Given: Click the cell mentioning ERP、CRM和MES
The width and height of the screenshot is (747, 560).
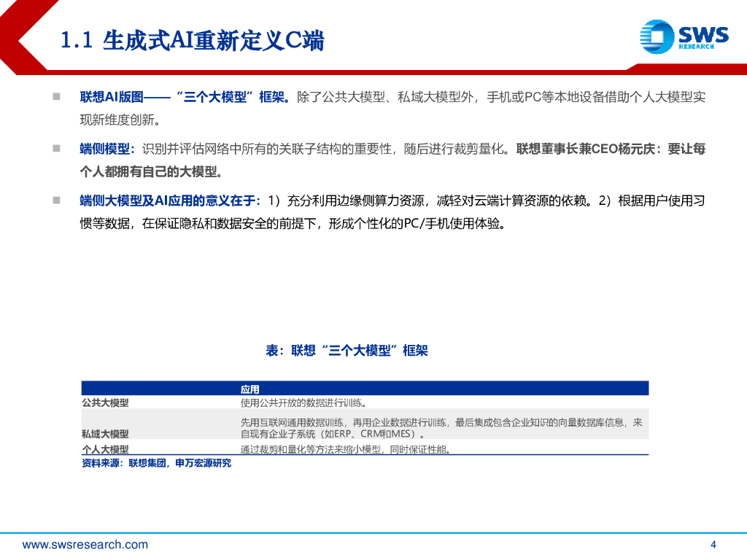Looking at the screenshot, I should [441, 427].
